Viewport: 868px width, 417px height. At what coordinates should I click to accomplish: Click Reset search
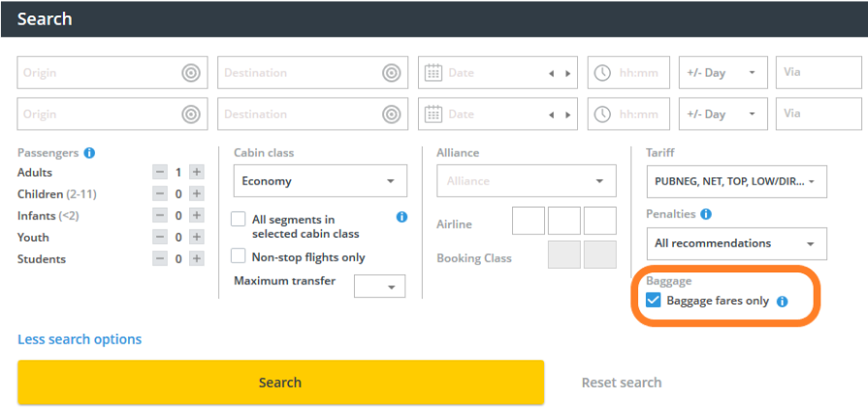[x=622, y=382]
